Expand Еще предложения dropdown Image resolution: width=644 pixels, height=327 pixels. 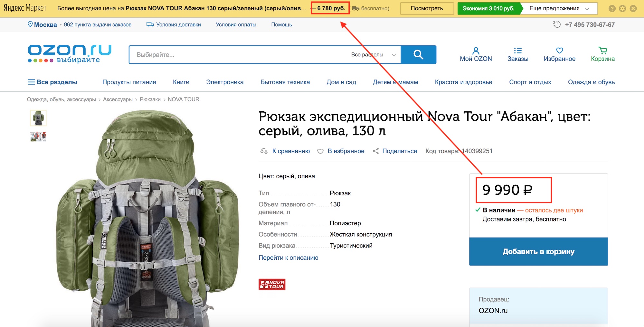pyautogui.click(x=559, y=8)
